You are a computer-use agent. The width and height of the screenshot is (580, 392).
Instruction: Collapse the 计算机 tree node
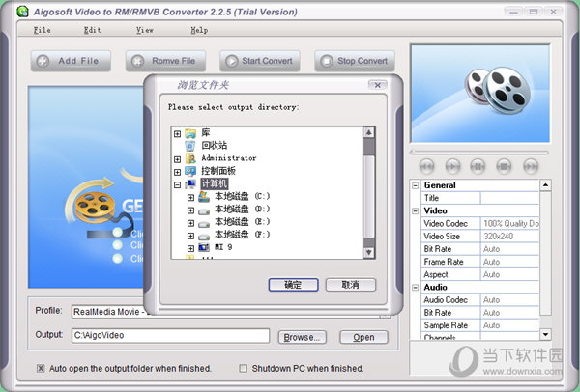(x=177, y=184)
